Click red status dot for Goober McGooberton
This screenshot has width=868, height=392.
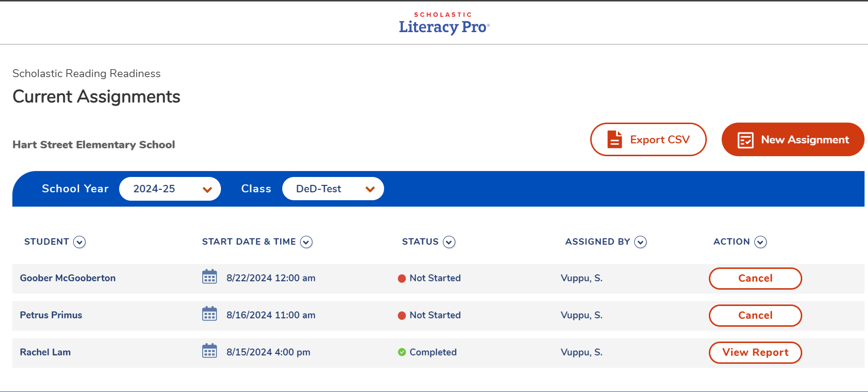[x=402, y=278]
